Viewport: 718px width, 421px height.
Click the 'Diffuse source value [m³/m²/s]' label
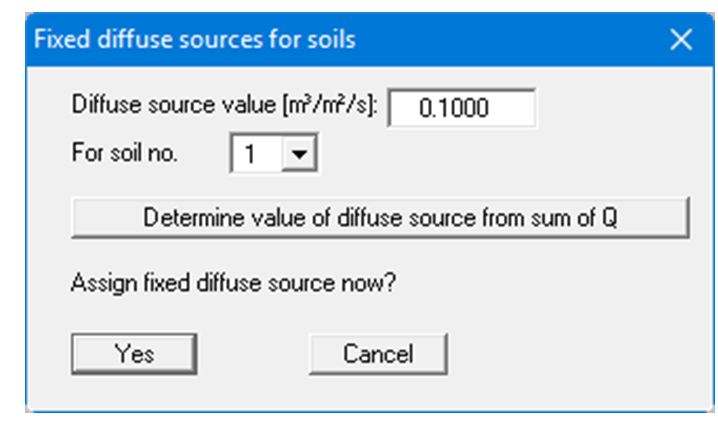coord(224,106)
